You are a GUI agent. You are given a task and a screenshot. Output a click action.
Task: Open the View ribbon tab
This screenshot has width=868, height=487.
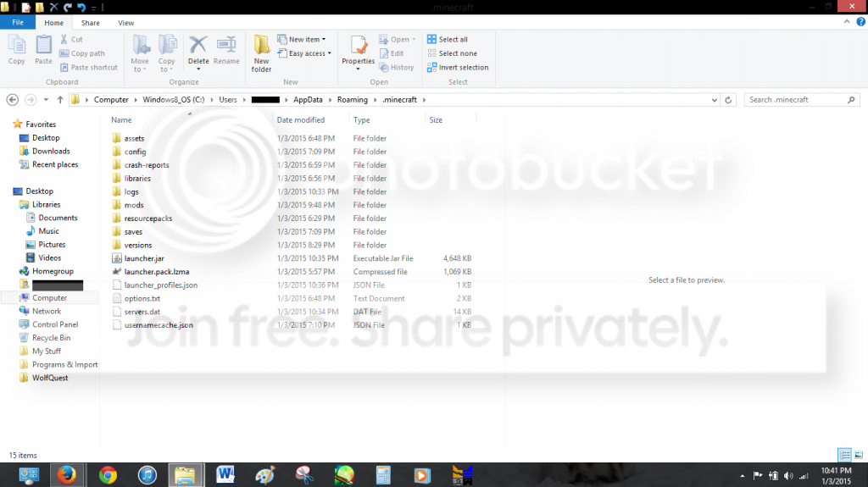[125, 23]
